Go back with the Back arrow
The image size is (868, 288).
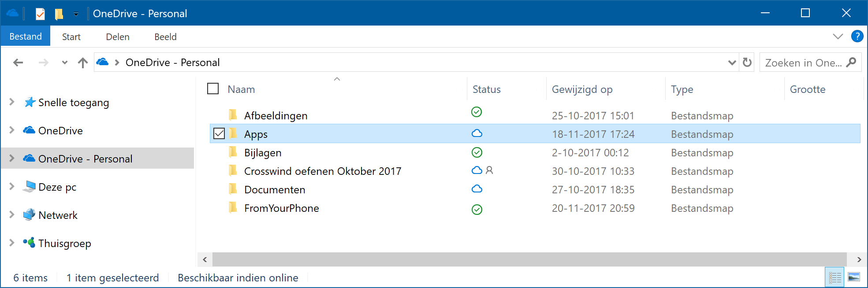pyautogui.click(x=18, y=63)
